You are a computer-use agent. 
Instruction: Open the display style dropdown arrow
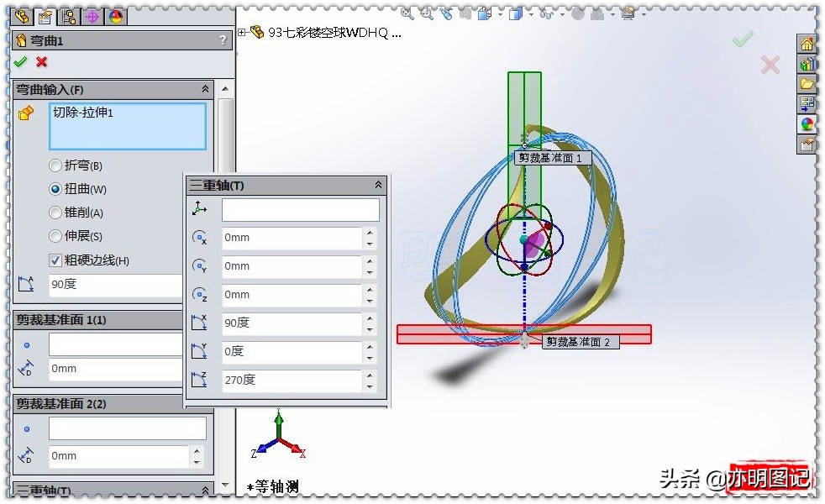(530, 14)
